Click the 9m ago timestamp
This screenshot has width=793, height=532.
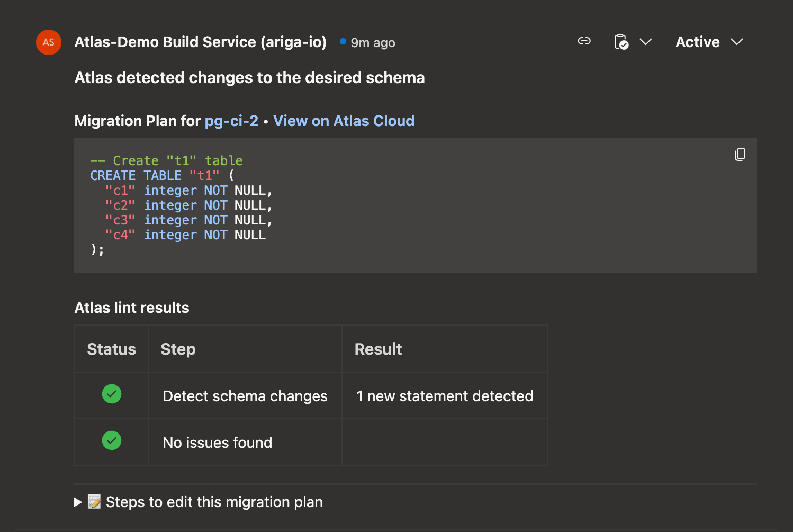[373, 42]
